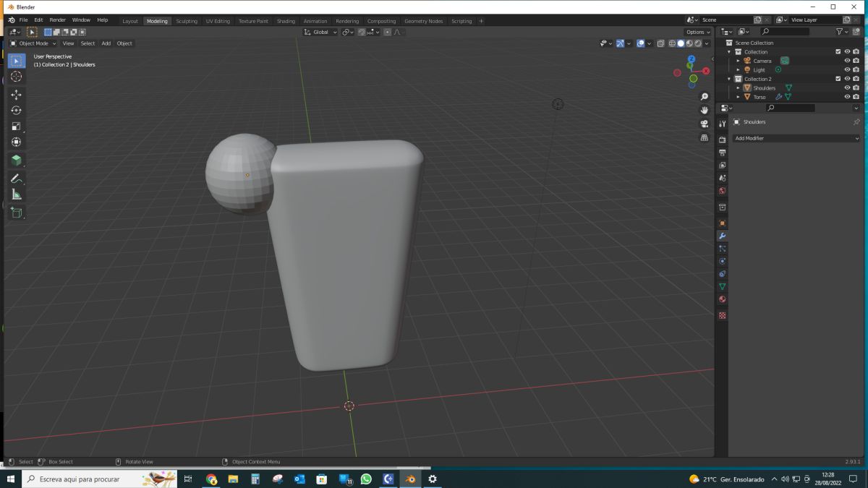Switch perspective/orthographic grid icon
The image size is (868, 488).
point(705,137)
